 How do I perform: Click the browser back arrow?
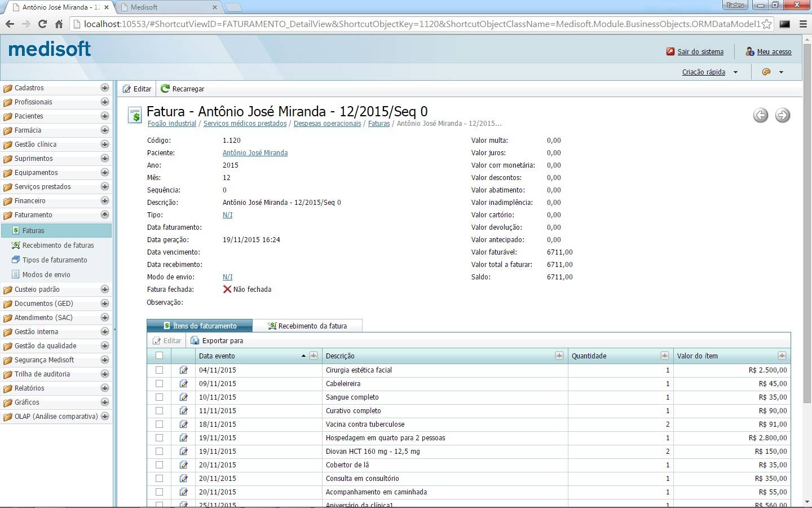[10, 24]
